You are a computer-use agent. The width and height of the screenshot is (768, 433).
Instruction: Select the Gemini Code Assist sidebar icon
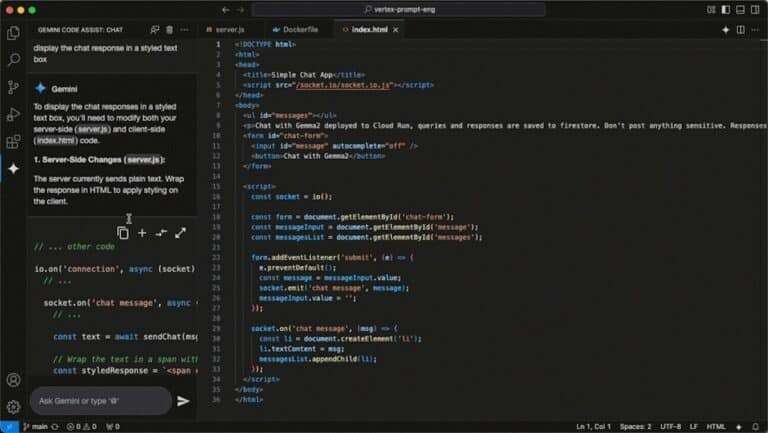[14, 168]
